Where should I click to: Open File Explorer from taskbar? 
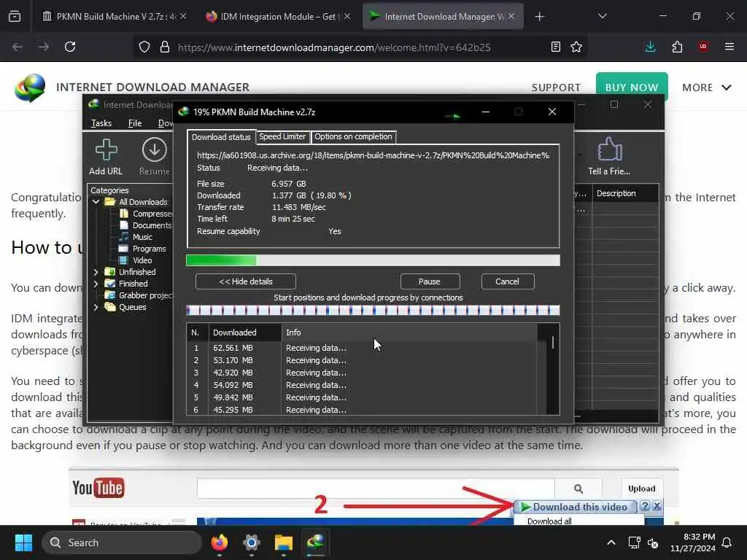point(284,542)
